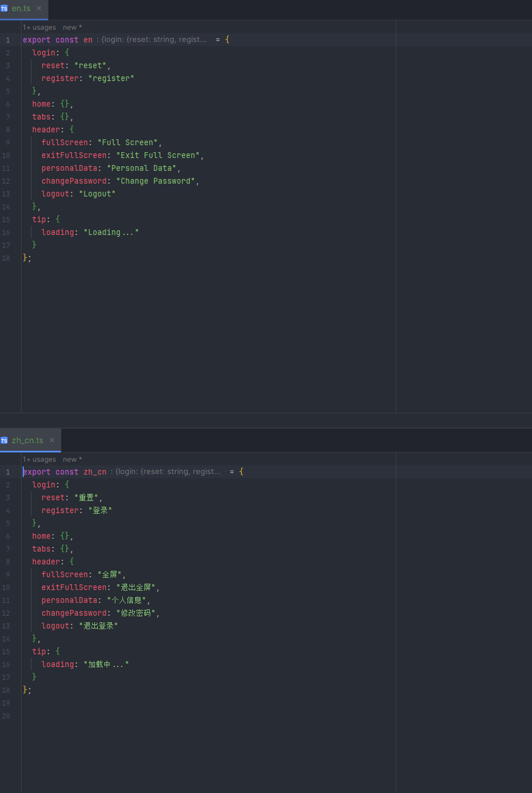Screen dimensions: 532x793
Task: Place cursor in the "reset" string value
Action: pos(90,65)
